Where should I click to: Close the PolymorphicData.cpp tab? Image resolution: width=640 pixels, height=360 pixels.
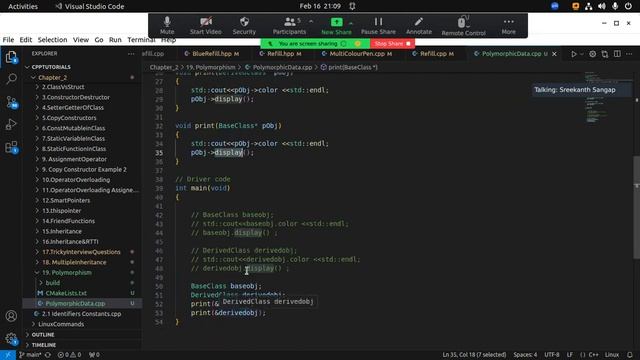(554, 54)
